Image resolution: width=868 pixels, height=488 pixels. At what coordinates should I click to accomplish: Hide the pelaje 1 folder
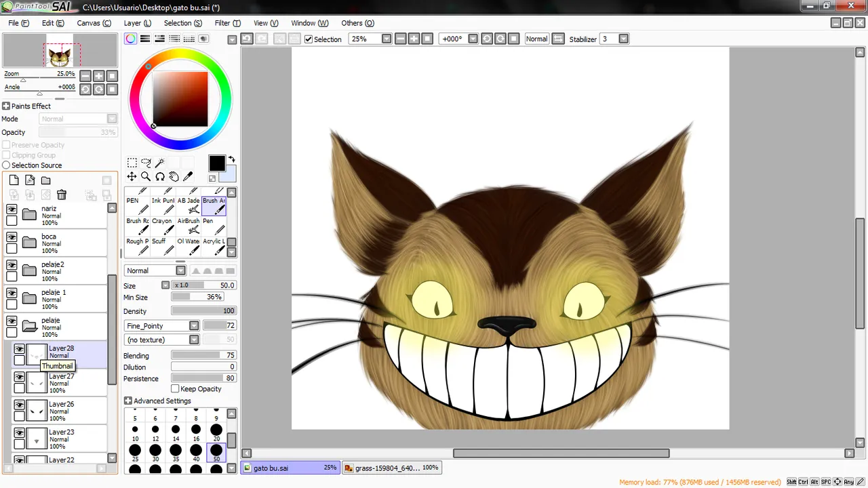pos(12,293)
